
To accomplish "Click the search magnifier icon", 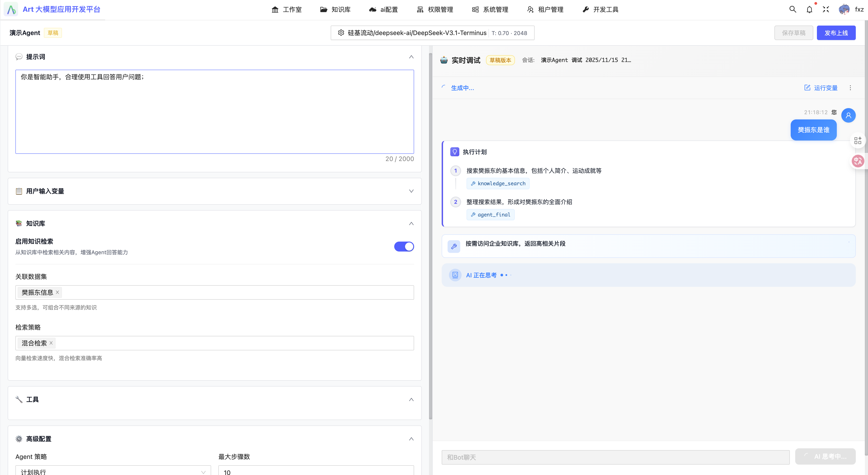I will (793, 9).
